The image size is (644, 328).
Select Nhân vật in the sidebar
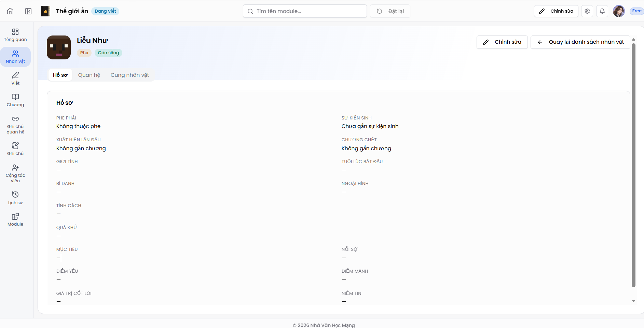point(15,57)
